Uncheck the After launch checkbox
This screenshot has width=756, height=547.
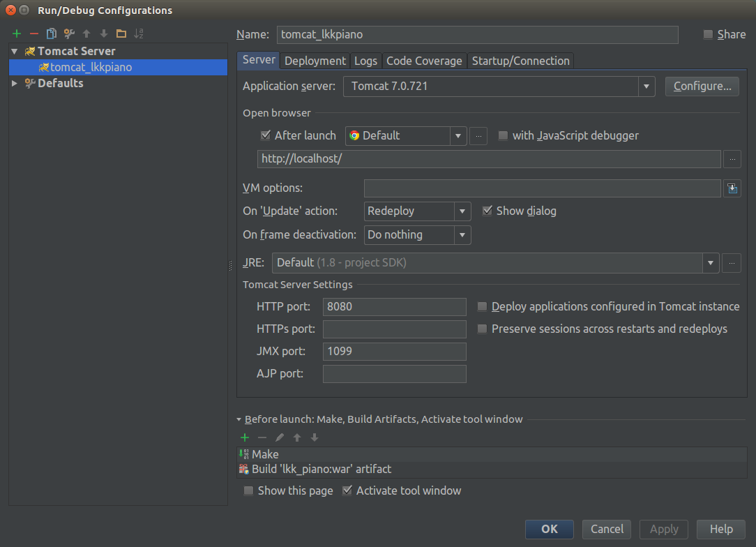coord(265,135)
